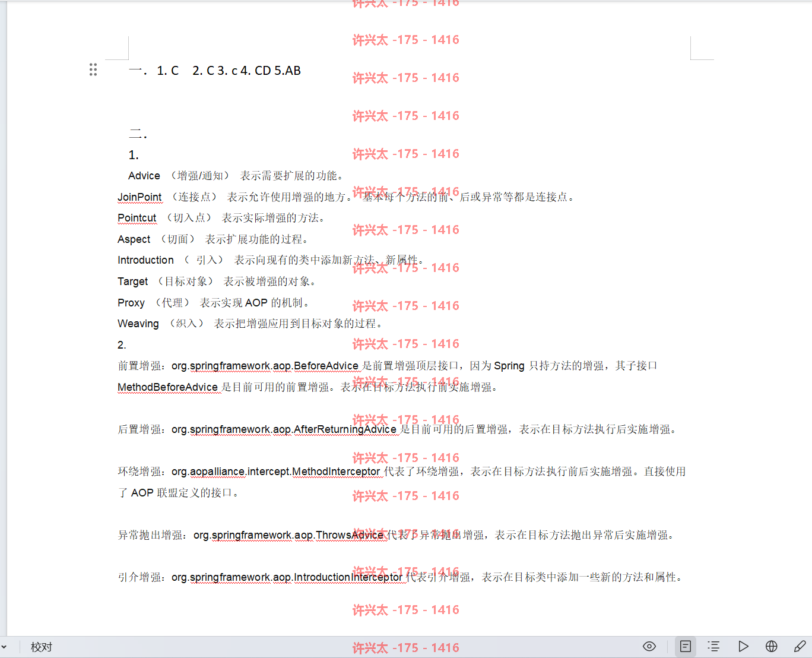
Task: Toggle eye protection mode in status bar
Action: [x=649, y=646]
